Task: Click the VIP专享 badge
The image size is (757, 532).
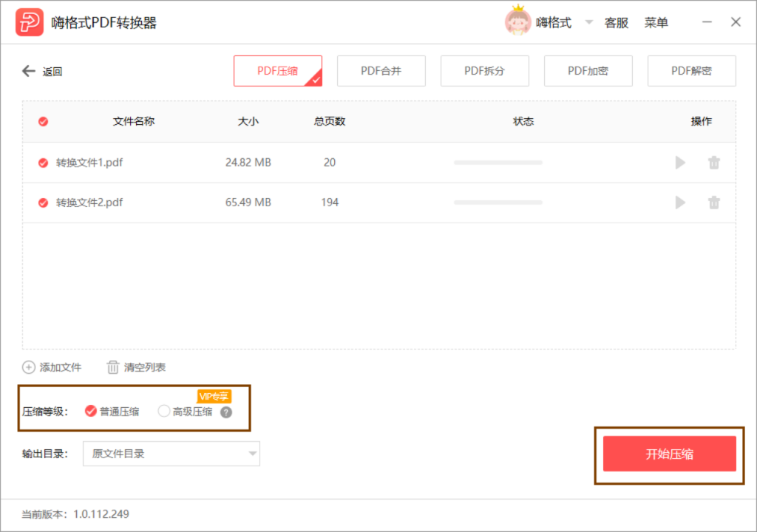Action: [x=214, y=396]
